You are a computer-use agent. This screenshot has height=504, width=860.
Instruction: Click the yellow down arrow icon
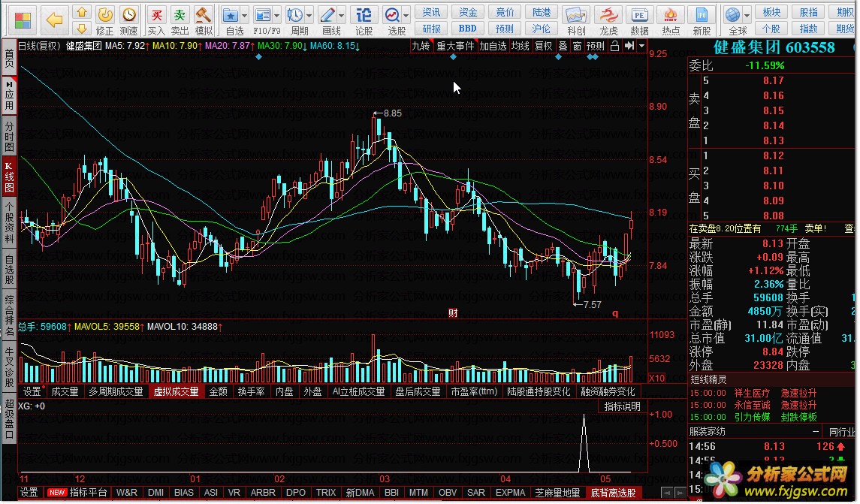pyautogui.click(x=82, y=28)
